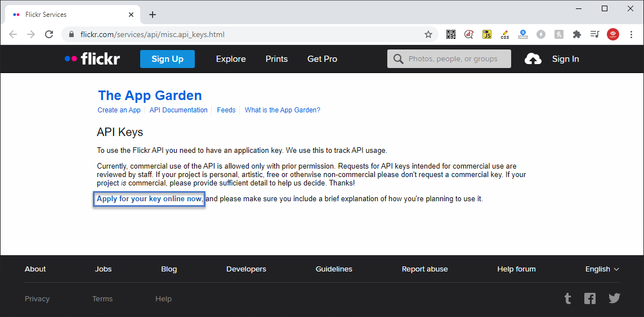
Task: Click the Flickr logo in header
Action: 92,58
